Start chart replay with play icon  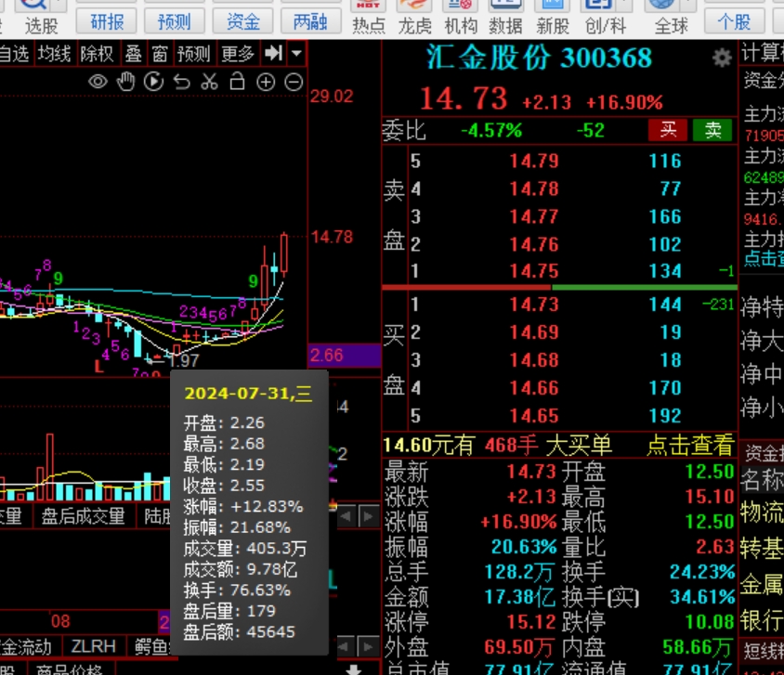click(153, 82)
